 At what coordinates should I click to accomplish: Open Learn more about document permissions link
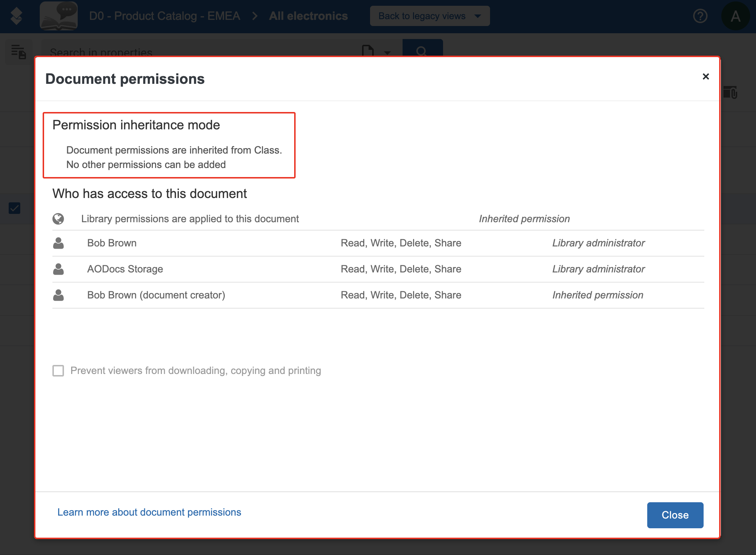149,512
